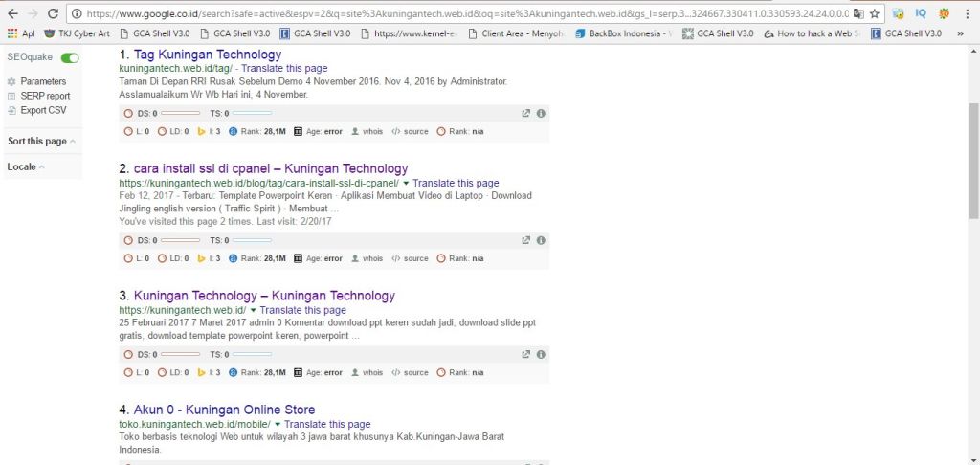This screenshot has height=465, width=980.
Task: Bookmark this page with the star icon
Action: click(875, 13)
